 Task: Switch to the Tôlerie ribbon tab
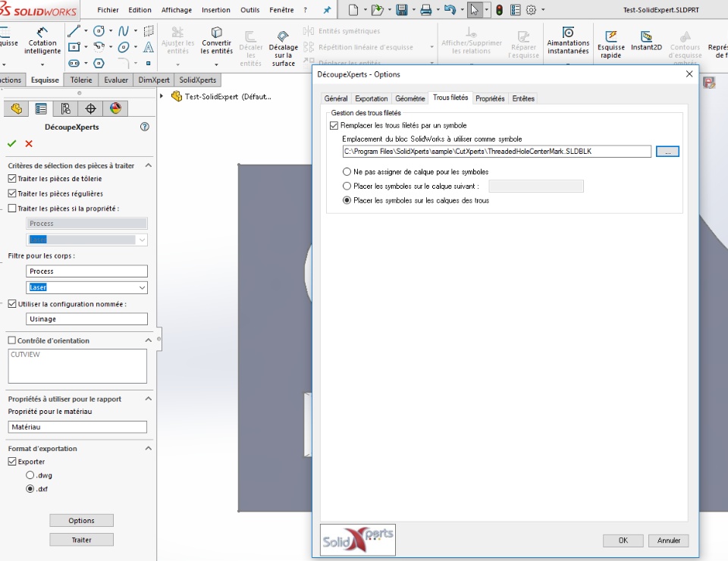click(81, 80)
